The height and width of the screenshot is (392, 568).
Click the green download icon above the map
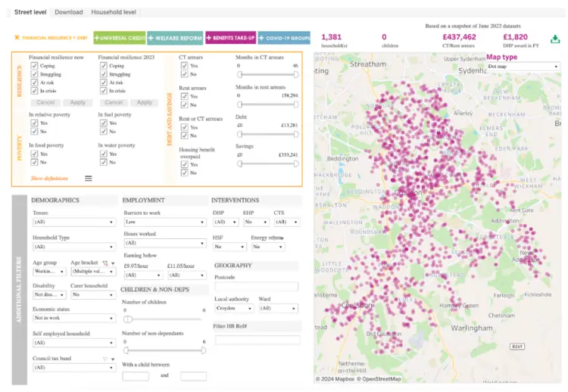point(555,39)
